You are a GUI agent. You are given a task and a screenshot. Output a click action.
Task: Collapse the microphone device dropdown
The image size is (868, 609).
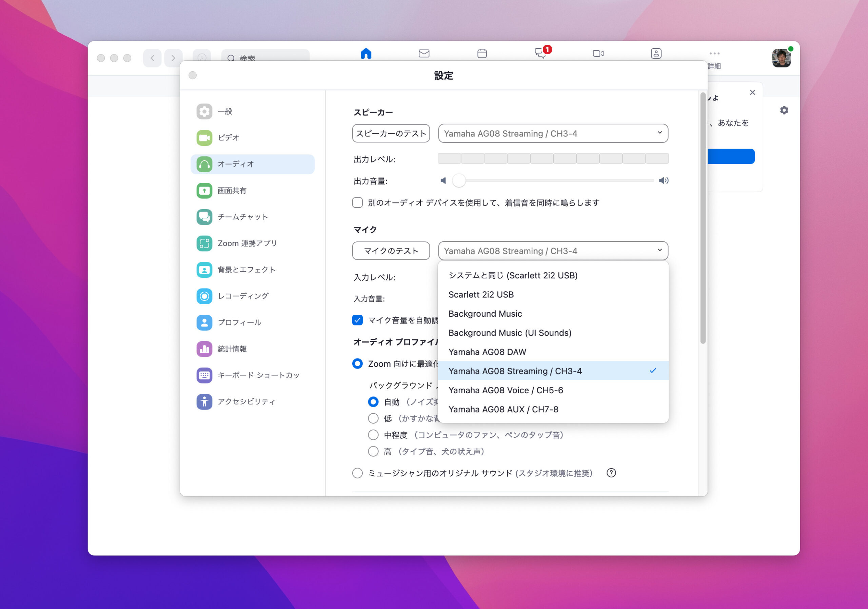[553, 251]
